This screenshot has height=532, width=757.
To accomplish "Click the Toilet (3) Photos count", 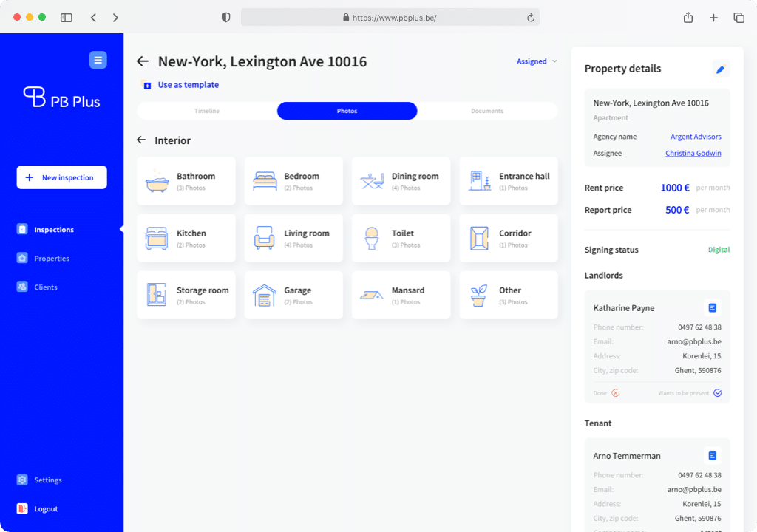I will pyautogui.click(x=406, y=245).
